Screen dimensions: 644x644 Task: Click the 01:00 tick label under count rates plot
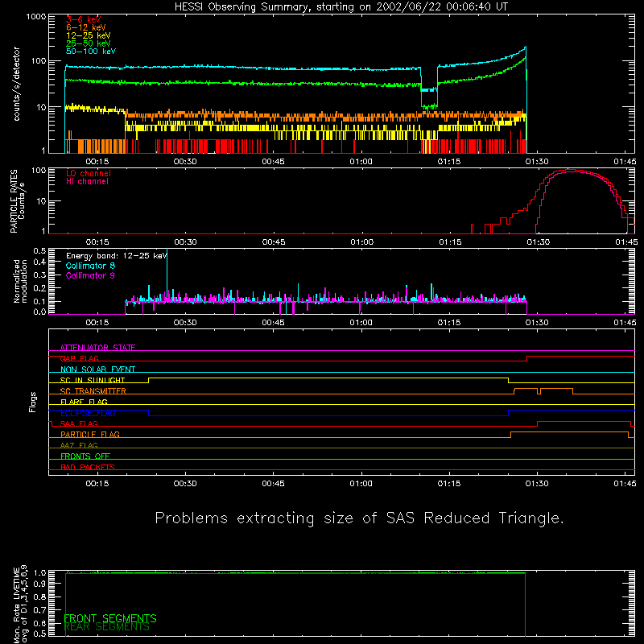tap(361, 162)
